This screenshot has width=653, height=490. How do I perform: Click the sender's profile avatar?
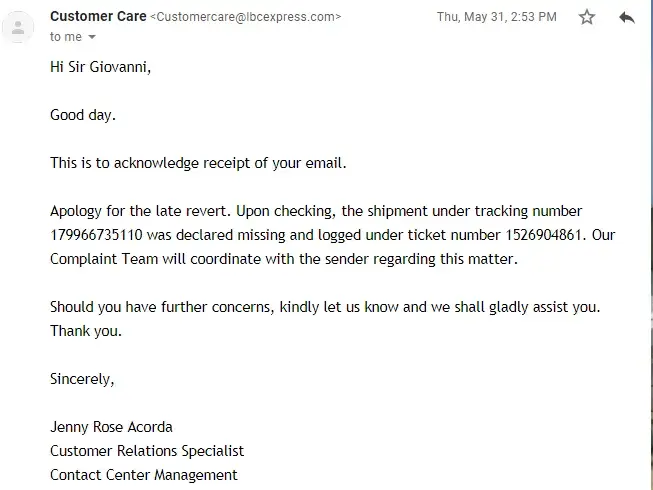(17, 27)
